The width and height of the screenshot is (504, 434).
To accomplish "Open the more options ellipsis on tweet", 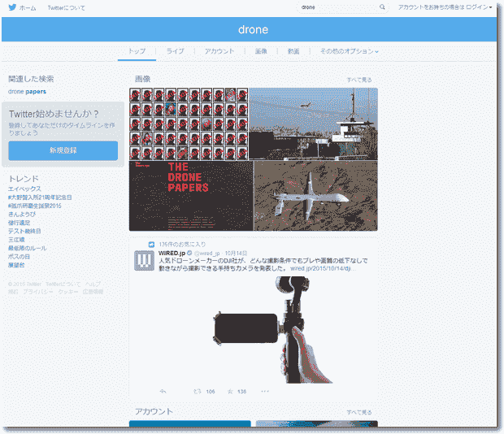I will tap(265, 391).
